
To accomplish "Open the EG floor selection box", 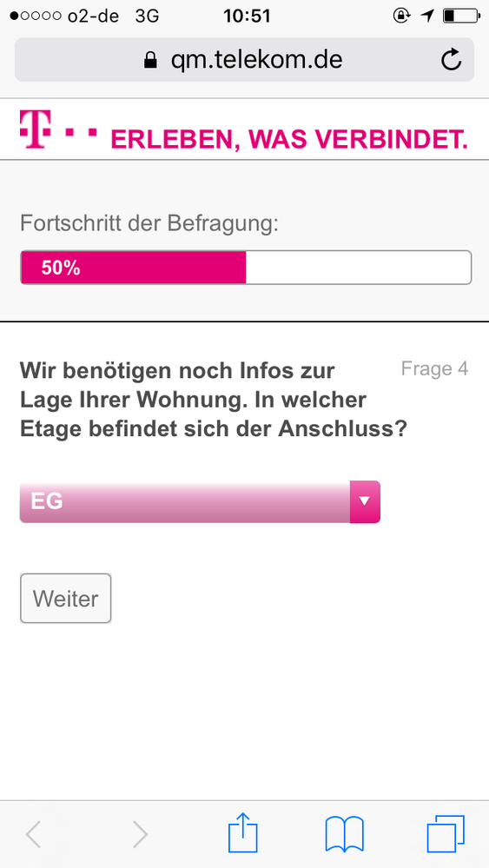I will coord(200,501).
